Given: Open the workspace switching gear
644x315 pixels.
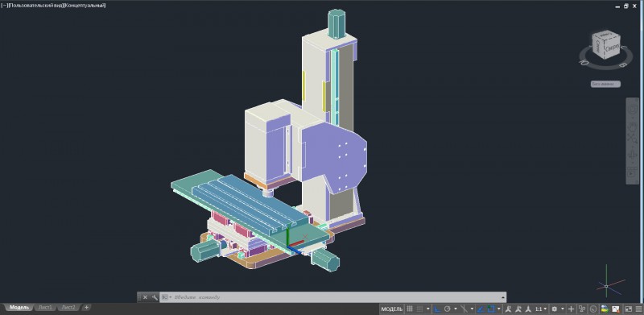Looking at the screenshot, I should [x=555, y=309].
